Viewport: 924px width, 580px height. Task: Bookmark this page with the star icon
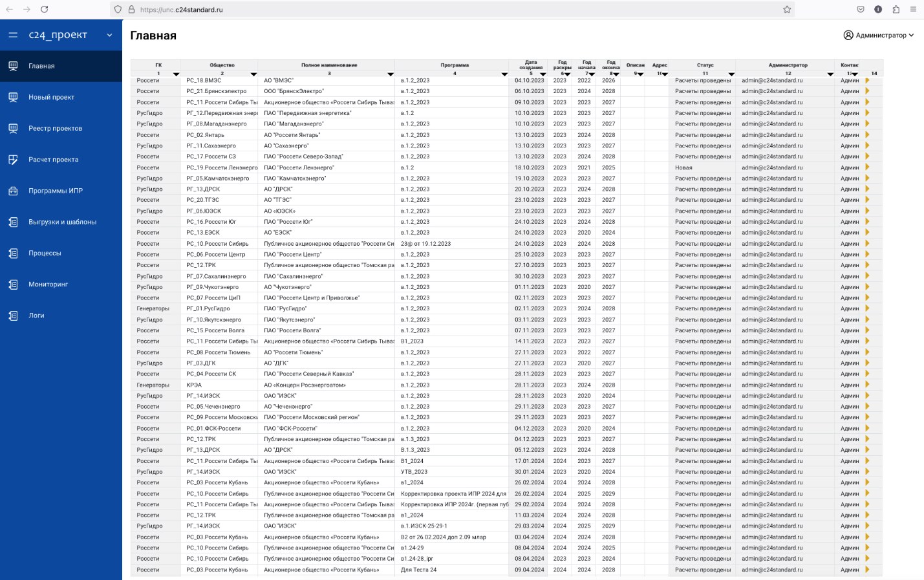(787, 9)
